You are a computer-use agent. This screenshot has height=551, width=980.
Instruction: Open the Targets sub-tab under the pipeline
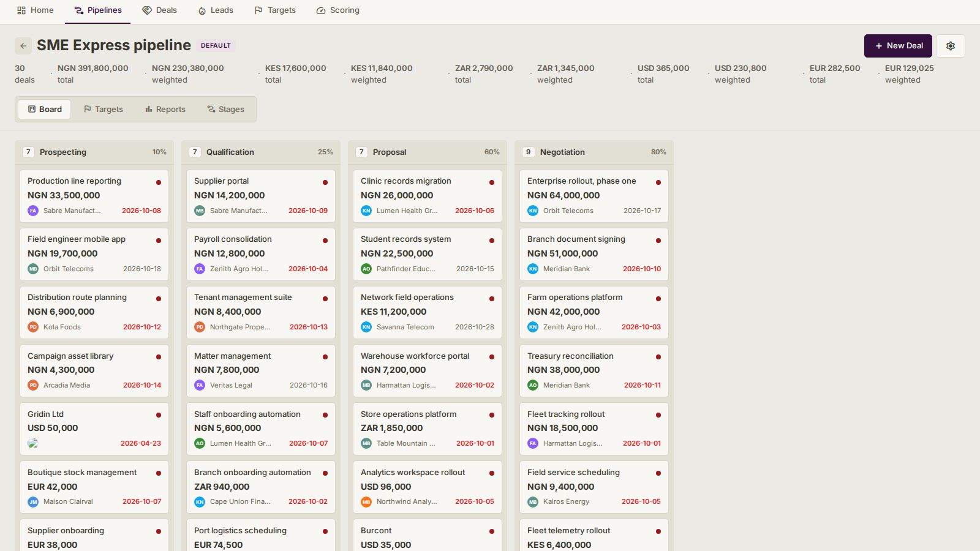(104, 109)
